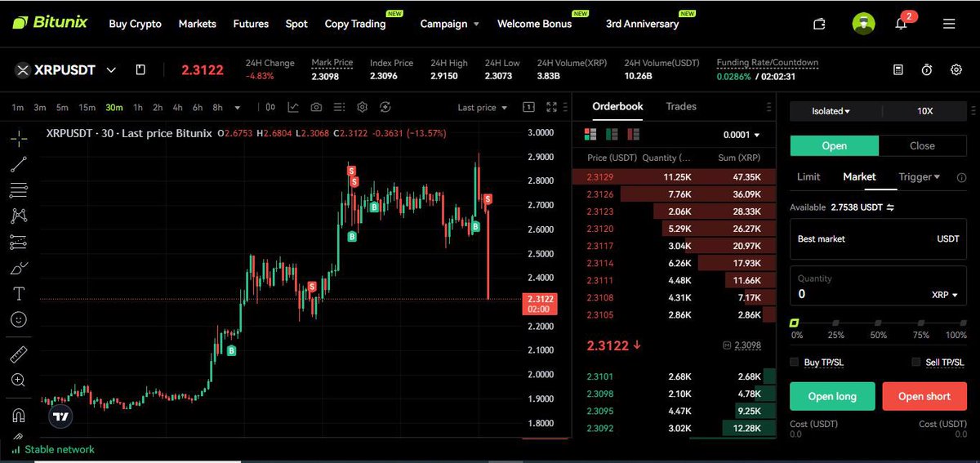Open the chart indicators icon
Screen dimensions: 980x463
pos(293,107)
